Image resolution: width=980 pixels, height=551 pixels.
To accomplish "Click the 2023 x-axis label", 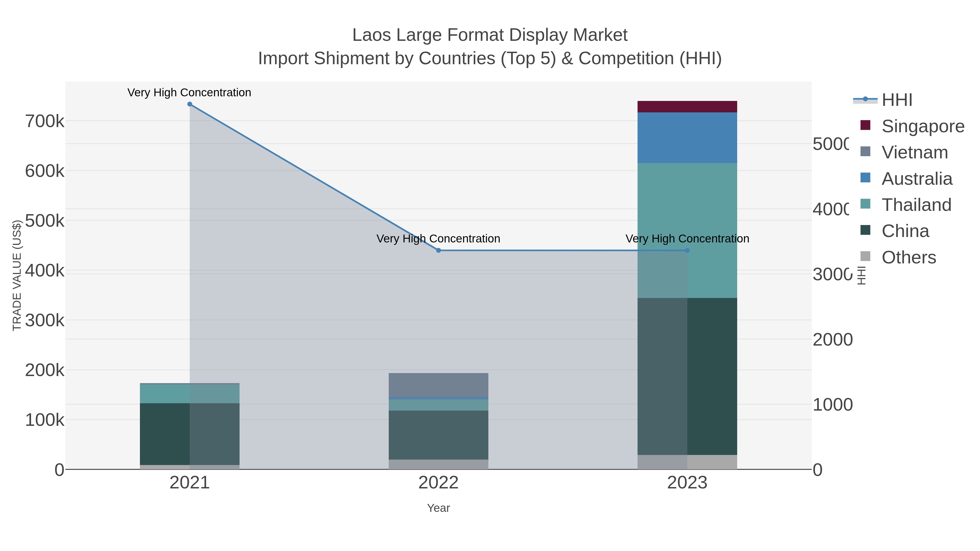I will pos(687,483).
